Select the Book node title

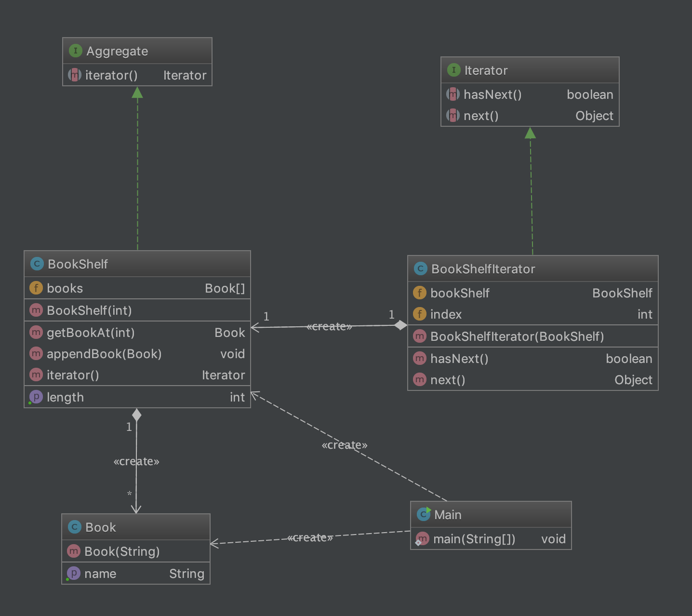point(100,527)
